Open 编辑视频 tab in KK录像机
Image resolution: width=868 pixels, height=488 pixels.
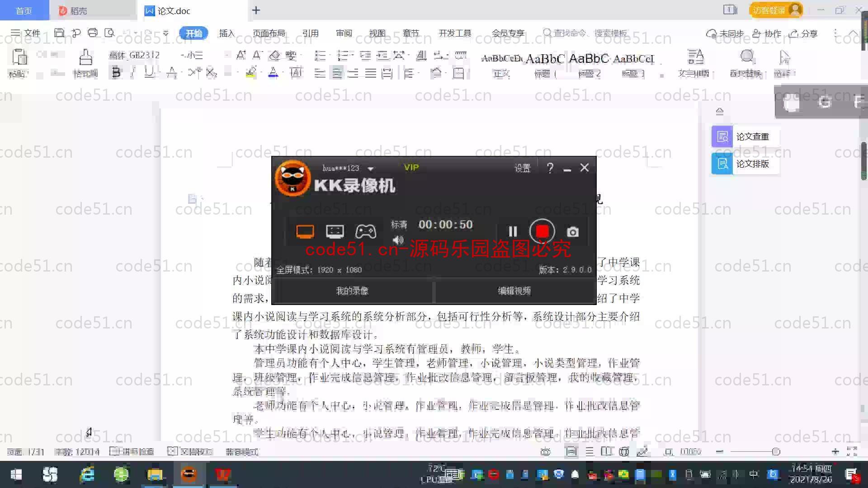(514, 291)
